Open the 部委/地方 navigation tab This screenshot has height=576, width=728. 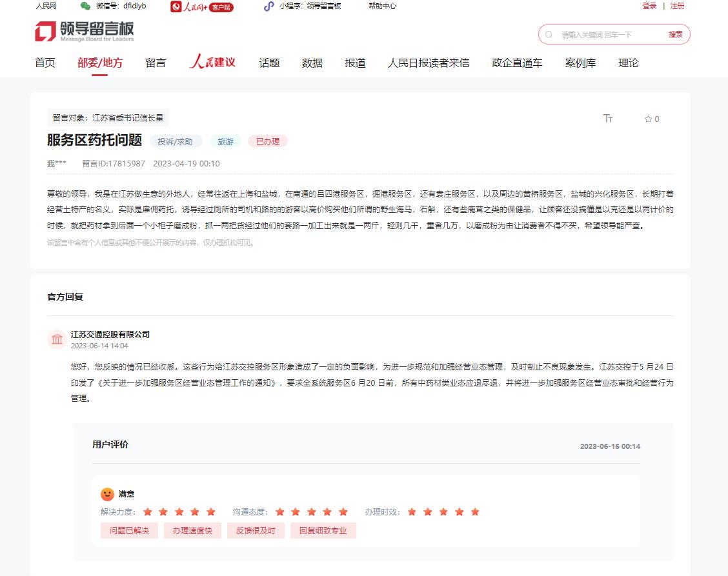(x=100, y=63)
